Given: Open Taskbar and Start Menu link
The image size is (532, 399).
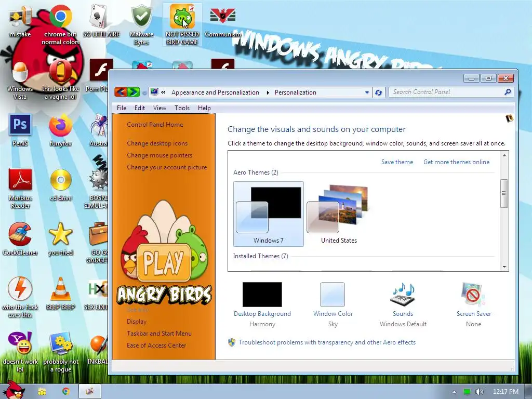Looking at the screenshot, I should coord(159,334).
